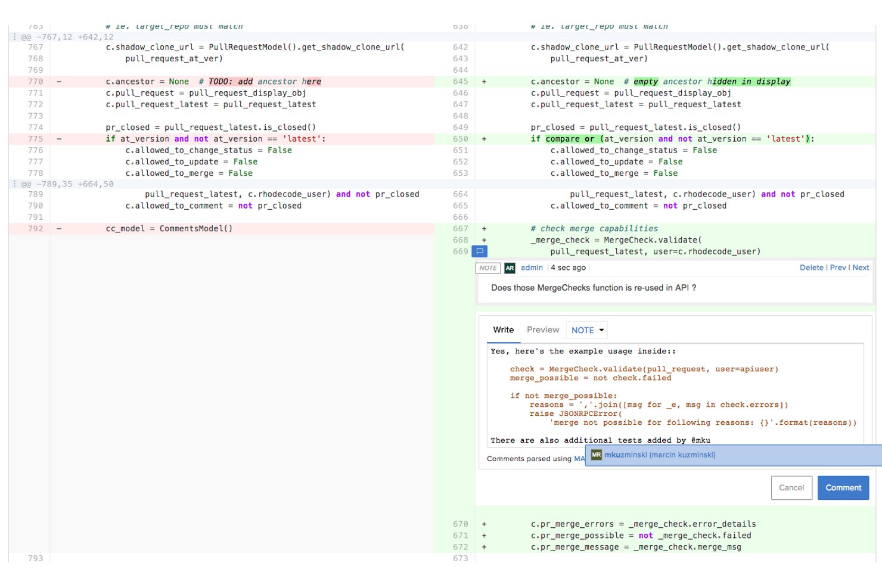
Task: Cancel the comment reply
Action: [x=791, y=488]
